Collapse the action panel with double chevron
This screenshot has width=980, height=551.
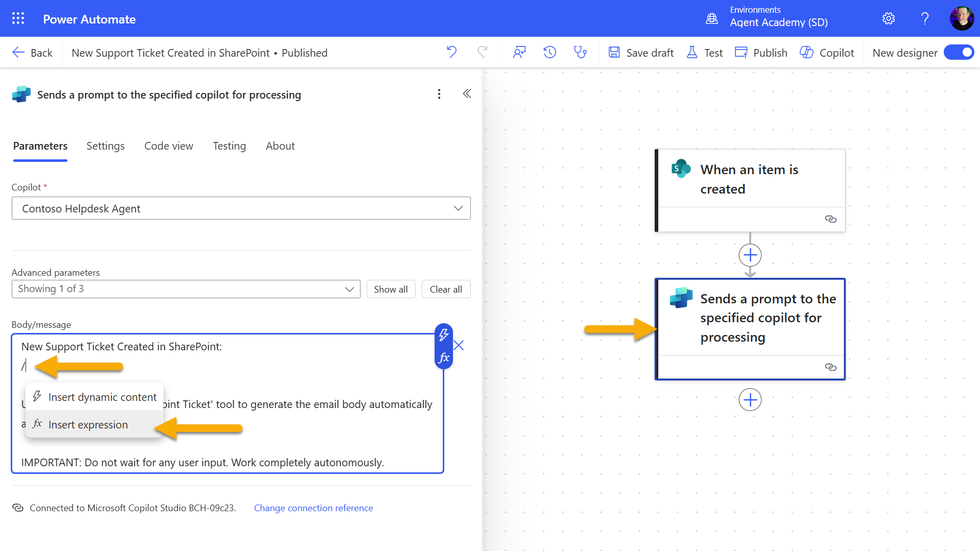tap(467, 94)
